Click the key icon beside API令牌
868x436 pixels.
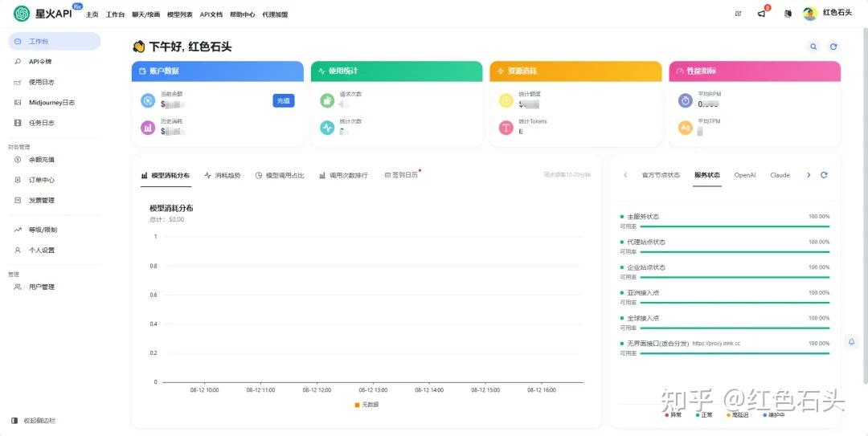pyautogui.click(x=18, y=61)
